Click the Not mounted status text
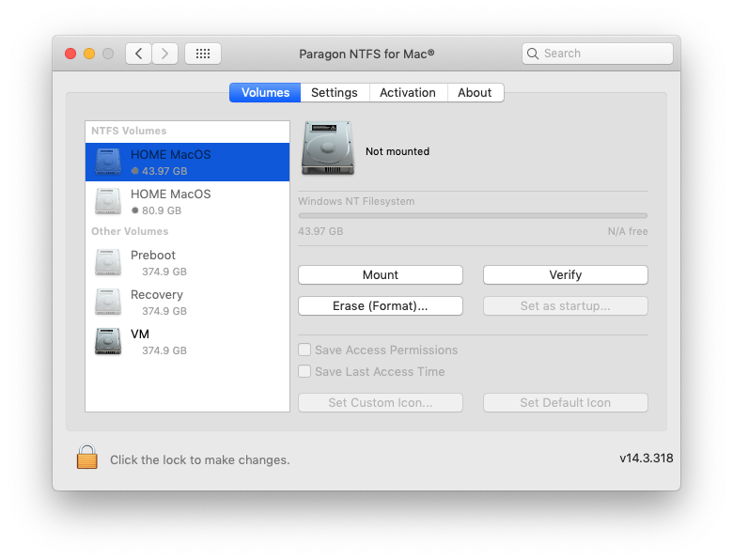The width and height of the screenshot is (733, 560). 398,151
